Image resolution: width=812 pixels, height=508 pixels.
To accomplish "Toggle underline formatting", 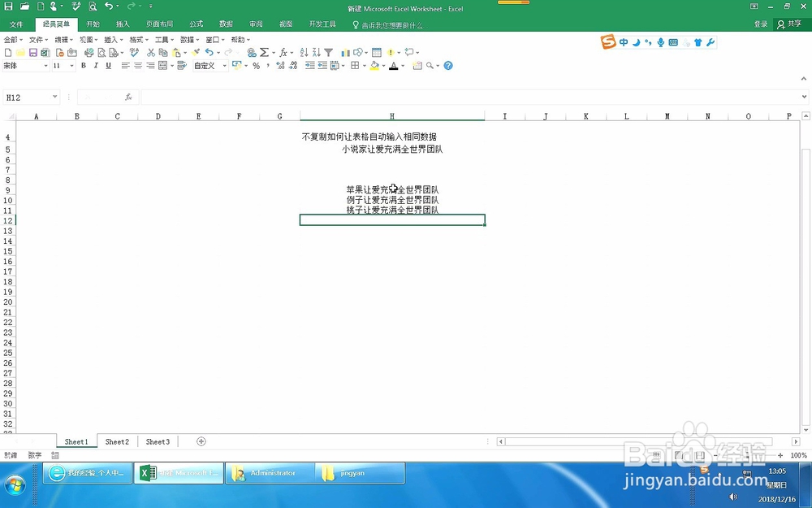I will [x=108, y=66].
